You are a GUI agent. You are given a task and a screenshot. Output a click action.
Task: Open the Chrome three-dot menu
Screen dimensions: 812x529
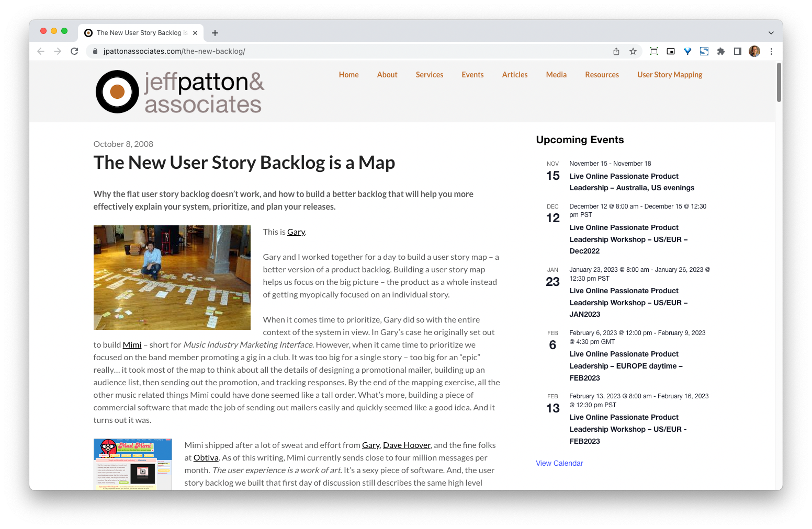pyautogui.click(x=771, y=51)
